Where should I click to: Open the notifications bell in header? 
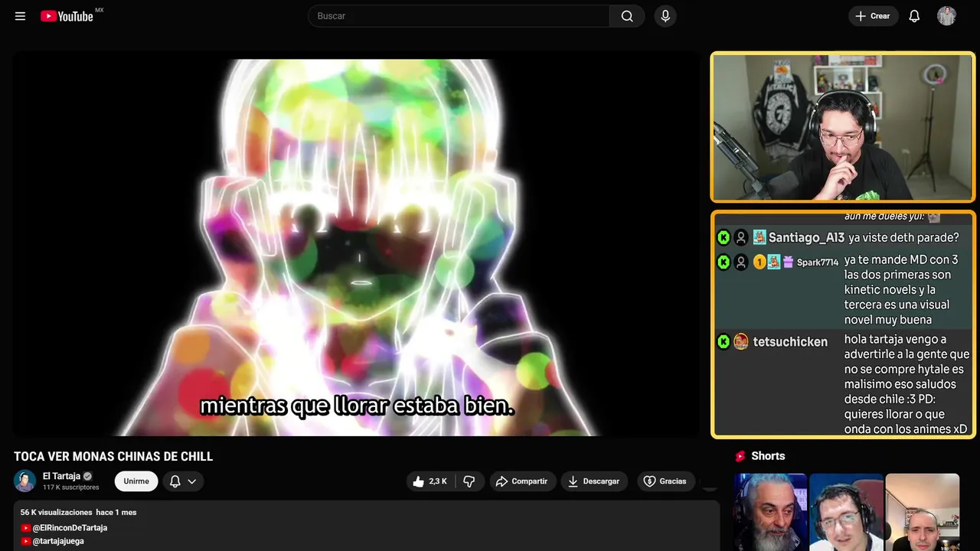click(x=914, y=16)
